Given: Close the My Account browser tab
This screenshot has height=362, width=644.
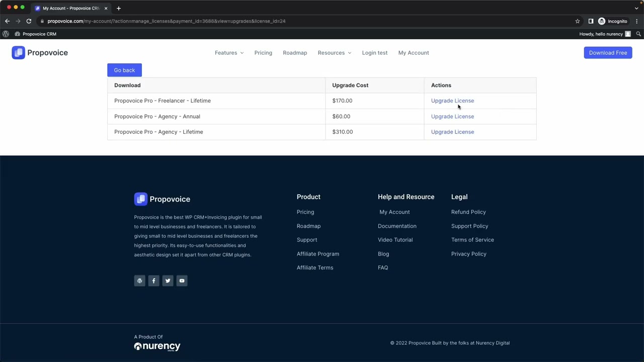Looking at the screenshot, I should [x=106, y=8].
